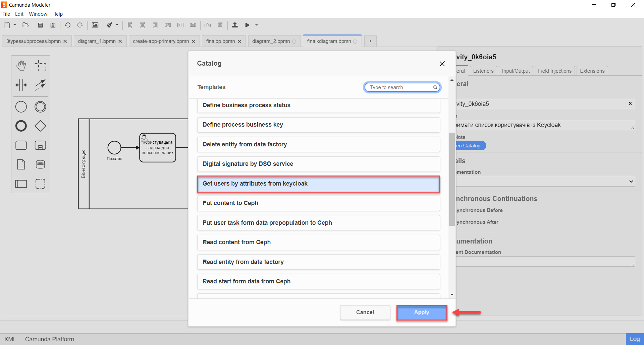Apply the selected catalog template
This screenshot has width=644, height=345.
(x=422, y=313)
